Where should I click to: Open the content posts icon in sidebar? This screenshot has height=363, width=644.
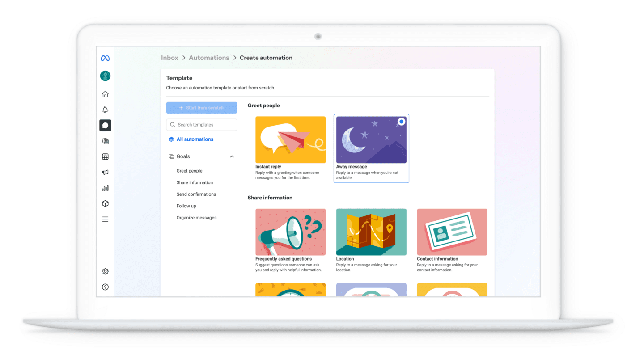(x=105, y=141)
